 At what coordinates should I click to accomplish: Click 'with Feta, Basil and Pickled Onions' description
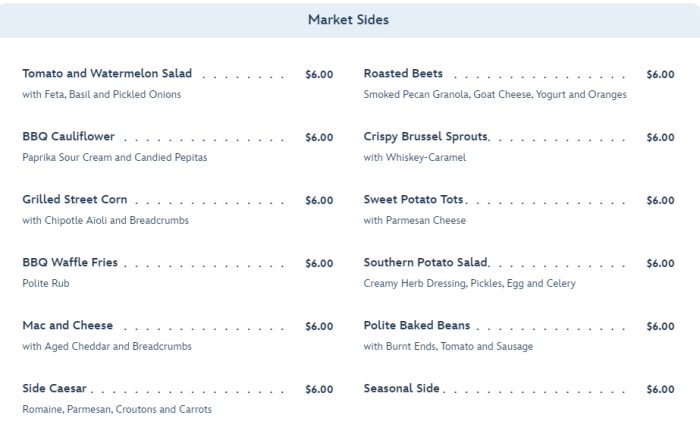(x=101, y=95)
